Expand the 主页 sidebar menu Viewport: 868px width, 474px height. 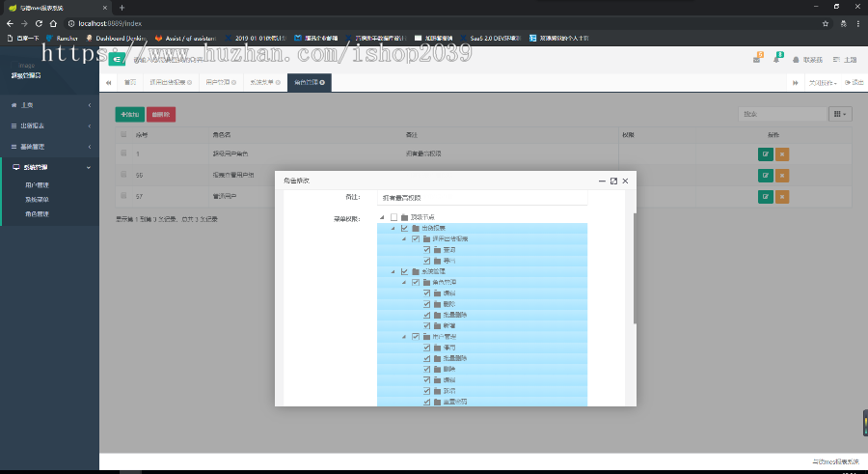coord(50,105)
